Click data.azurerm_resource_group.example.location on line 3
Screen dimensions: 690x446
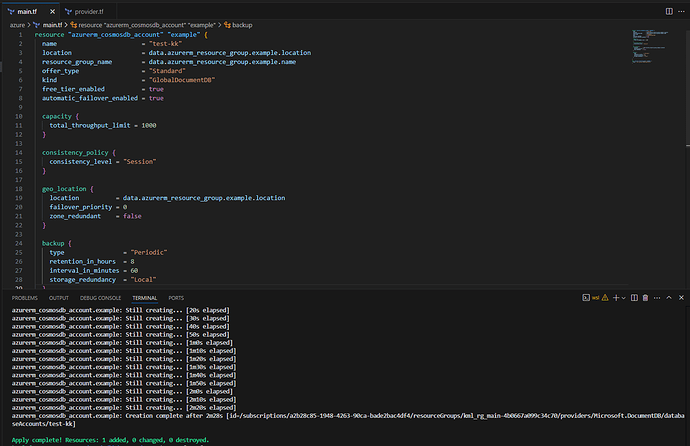coord(230,53)
